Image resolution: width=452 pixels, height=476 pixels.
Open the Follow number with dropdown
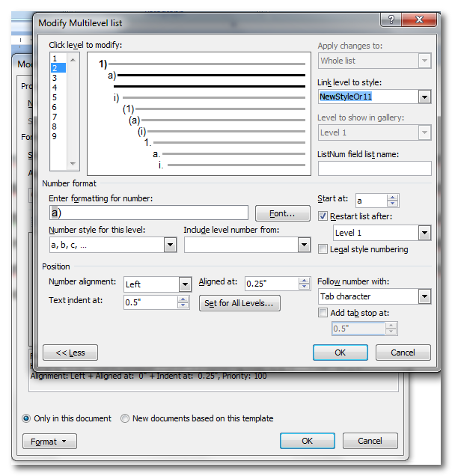[424, 297]
